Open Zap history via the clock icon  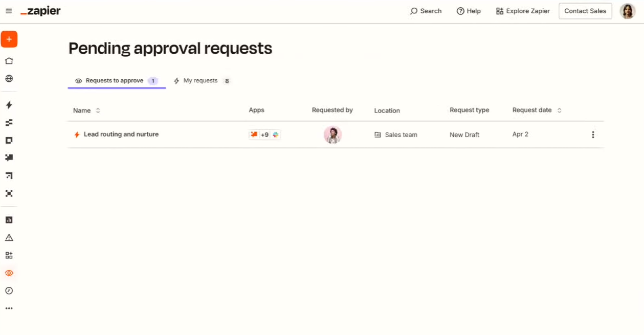(9, 291)
